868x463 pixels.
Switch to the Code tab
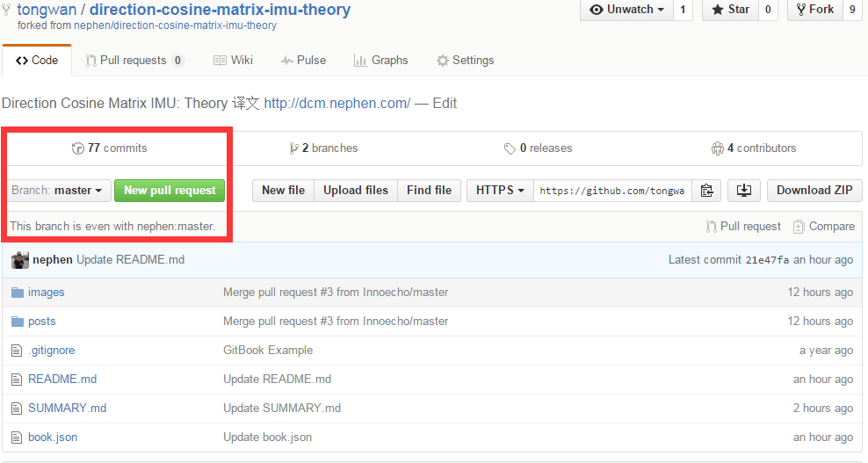(37, 61)
